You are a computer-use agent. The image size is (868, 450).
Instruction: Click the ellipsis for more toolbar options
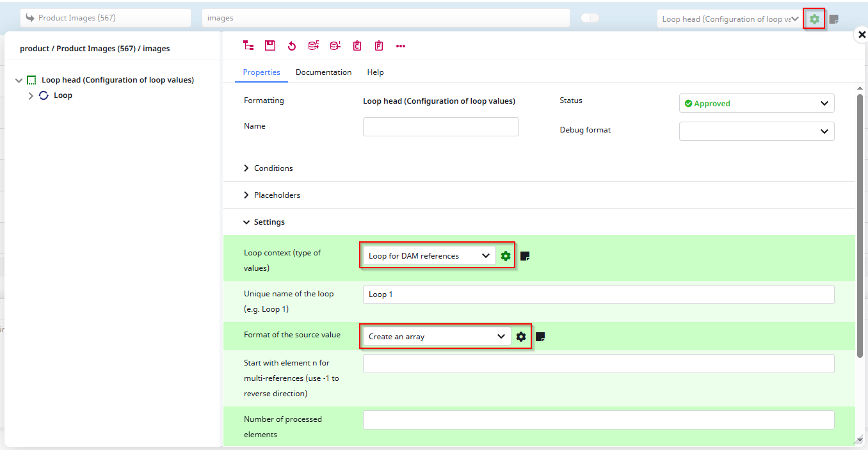coord(401,45)
